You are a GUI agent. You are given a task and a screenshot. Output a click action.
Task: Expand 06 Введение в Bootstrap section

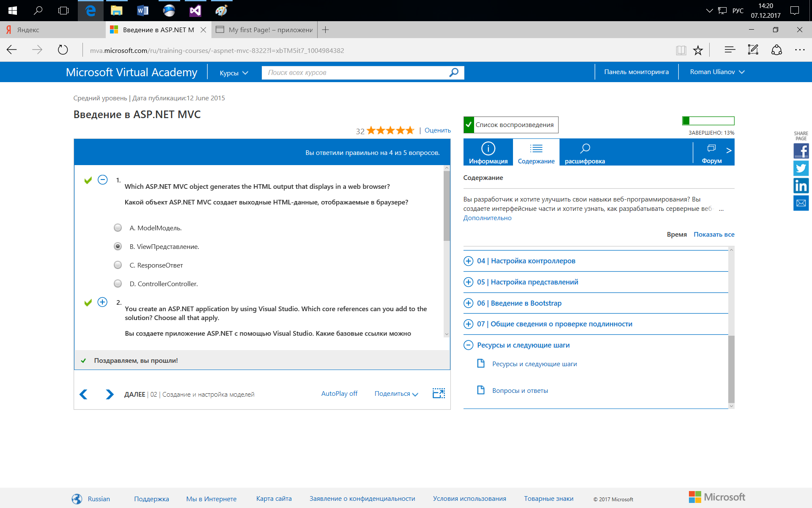(x=469, y=303)
